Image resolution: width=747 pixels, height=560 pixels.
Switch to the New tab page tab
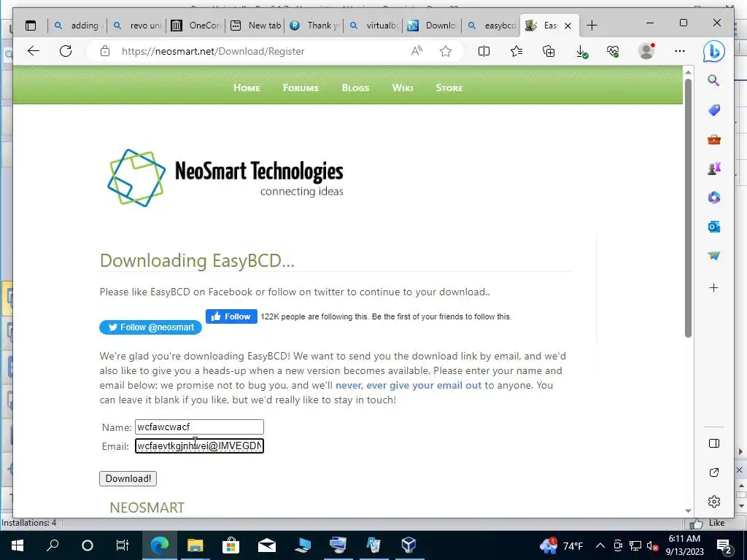(x=255, y=26)
